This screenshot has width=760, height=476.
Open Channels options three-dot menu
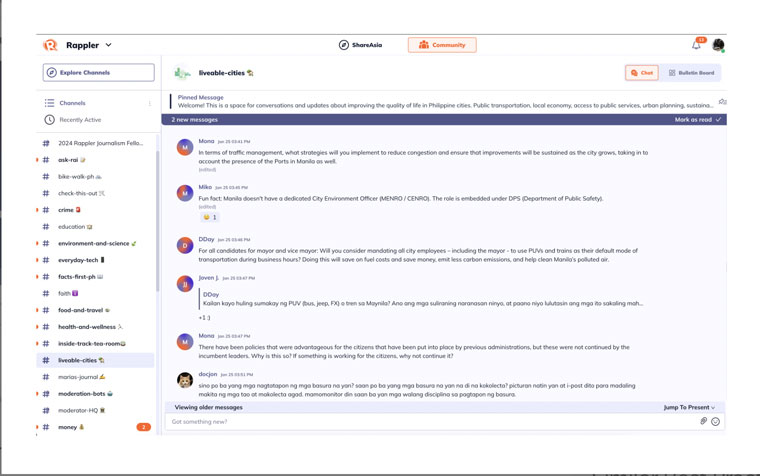150,103
